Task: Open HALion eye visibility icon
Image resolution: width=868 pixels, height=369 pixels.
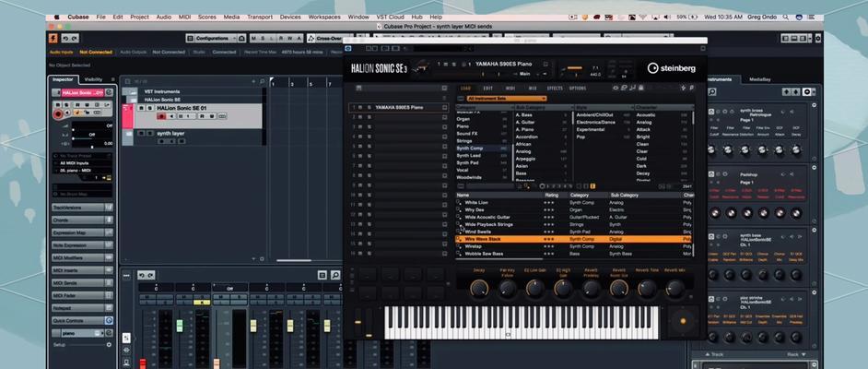Action: 616,88
